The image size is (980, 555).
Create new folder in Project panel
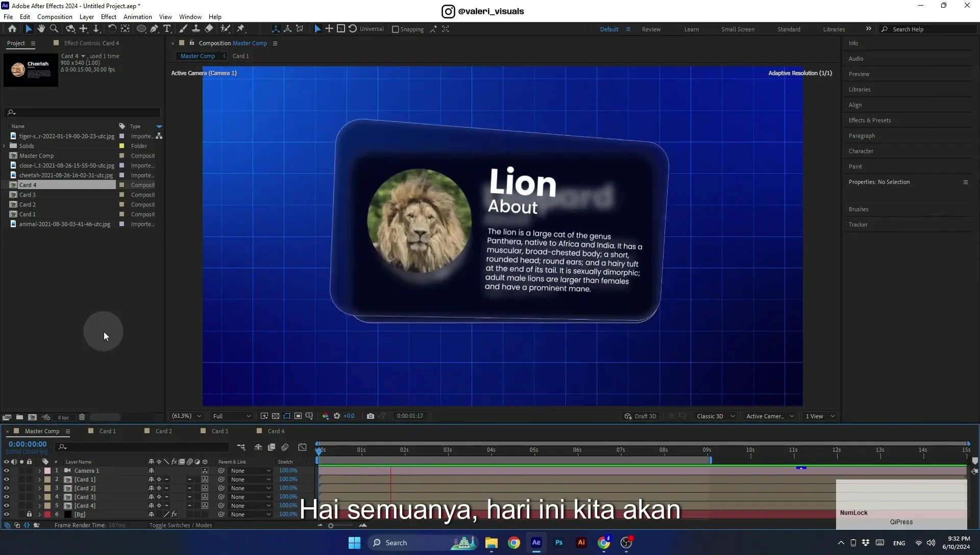point(19,417)
